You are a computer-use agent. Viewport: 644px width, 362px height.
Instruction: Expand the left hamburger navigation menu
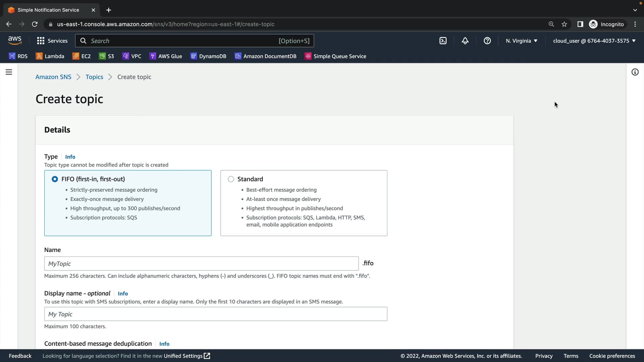pos(9,72)
